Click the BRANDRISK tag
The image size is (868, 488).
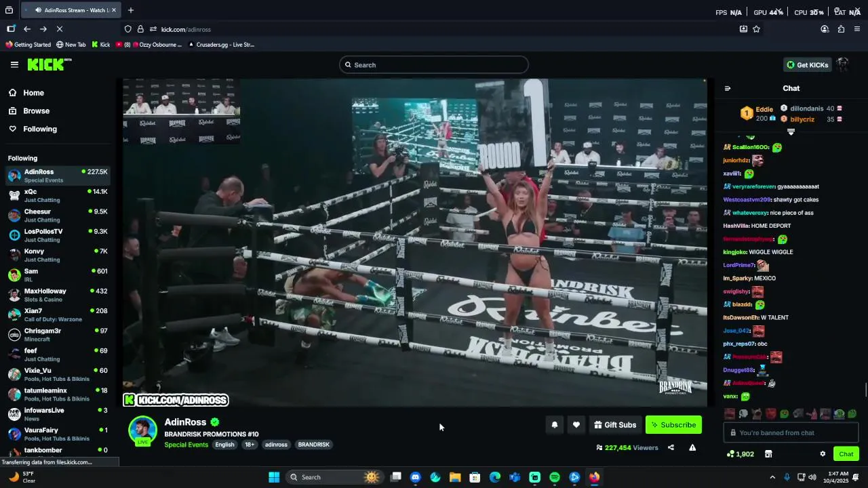pos(313,445)
